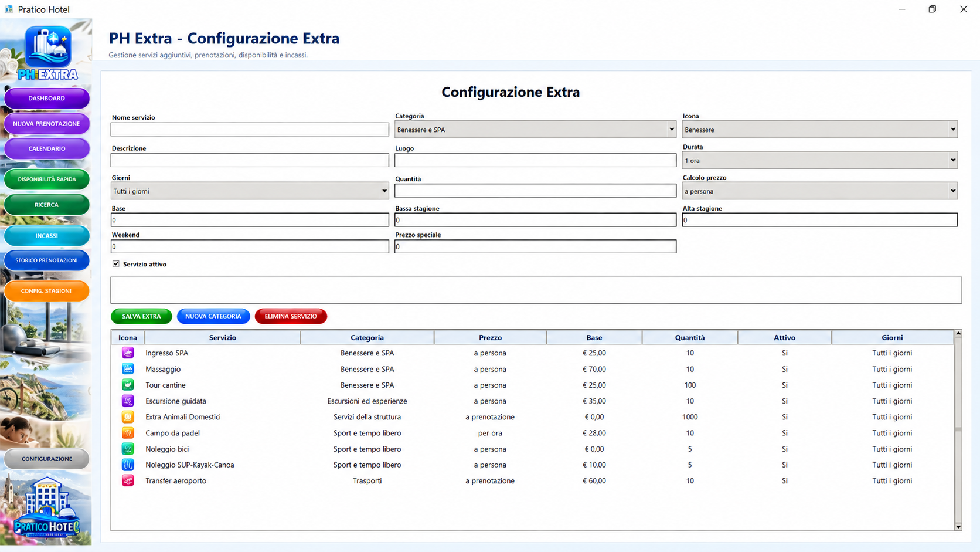Click the Pratico Hotel logo at sidebar bottom
The width and height of the screenshot is (980, 552).
coord(47,508)
